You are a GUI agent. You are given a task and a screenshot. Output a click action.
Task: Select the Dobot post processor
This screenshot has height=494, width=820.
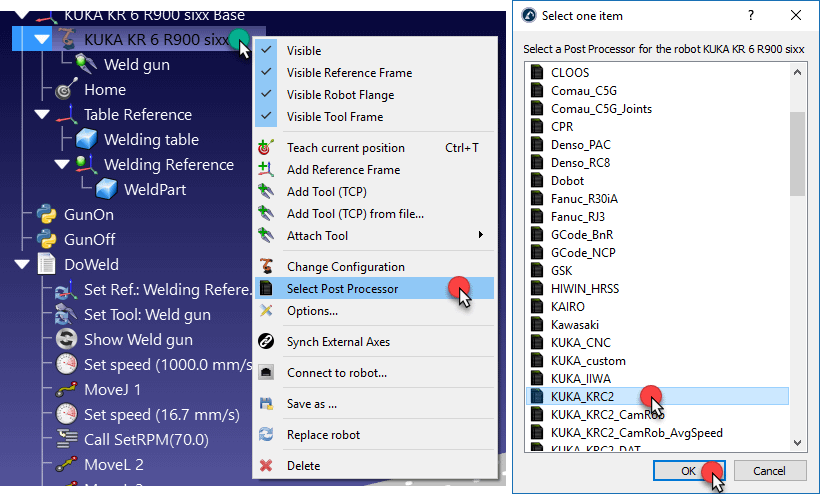tap(567, 180)
